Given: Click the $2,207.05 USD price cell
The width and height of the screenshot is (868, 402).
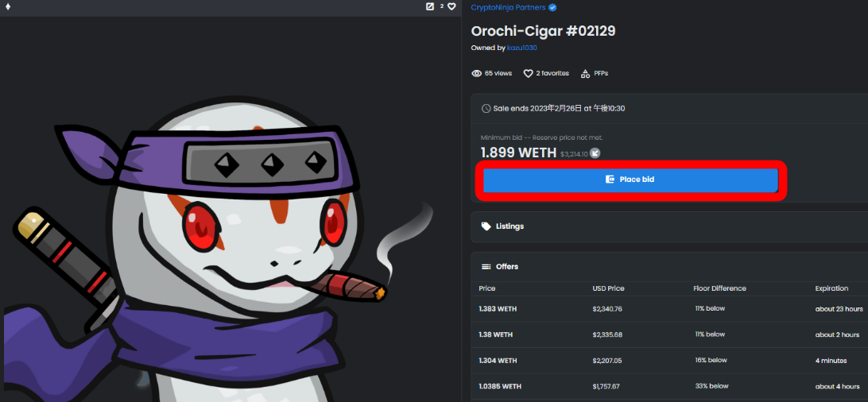Looking at the screenshot, I should pos(607,361).
